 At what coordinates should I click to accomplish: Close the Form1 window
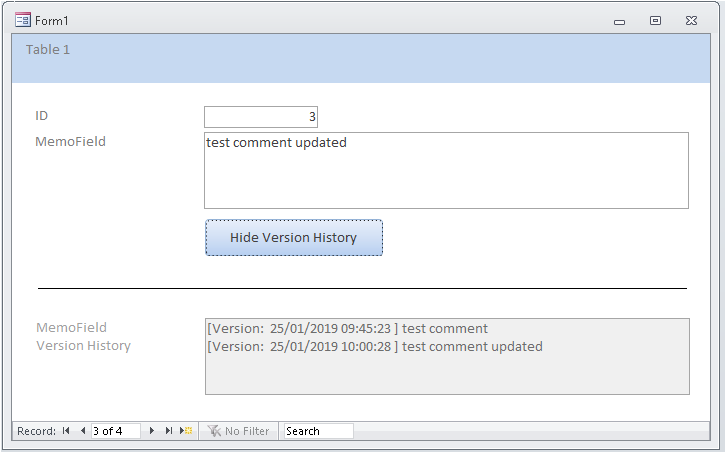pyautogui.click(x=691, y=20)
